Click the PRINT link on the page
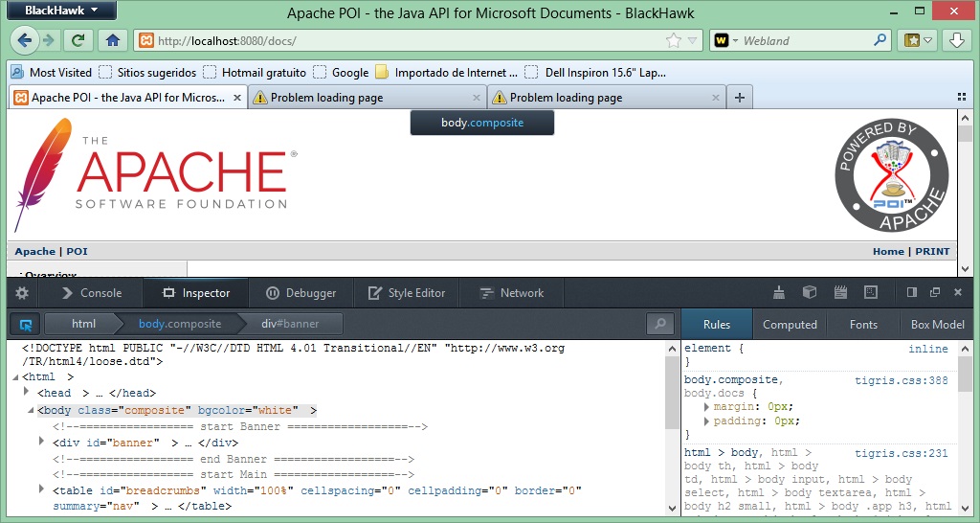This screenshot has height=523, width=980. click(x=932, y=252)
